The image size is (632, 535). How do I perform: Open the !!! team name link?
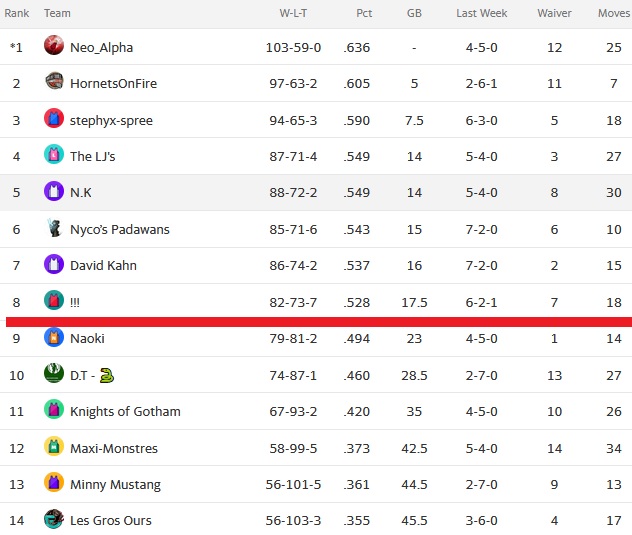pyautogui.click(x=75, y=302)
